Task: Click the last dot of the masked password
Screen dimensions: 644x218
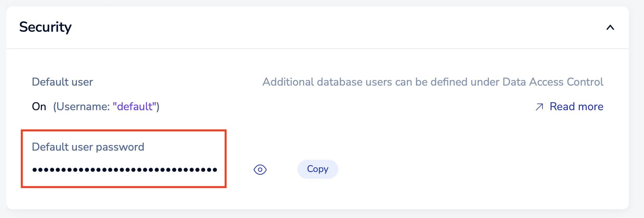Action: pos(215,170)
